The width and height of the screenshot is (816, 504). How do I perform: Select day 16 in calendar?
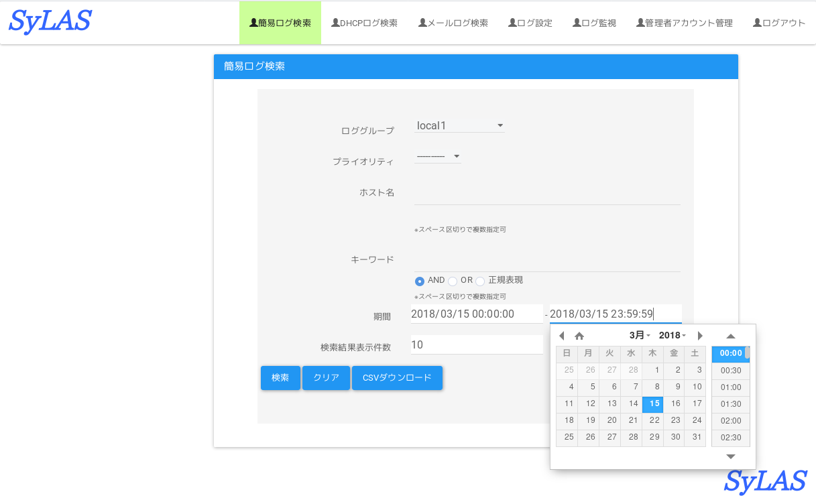point(674,403)
